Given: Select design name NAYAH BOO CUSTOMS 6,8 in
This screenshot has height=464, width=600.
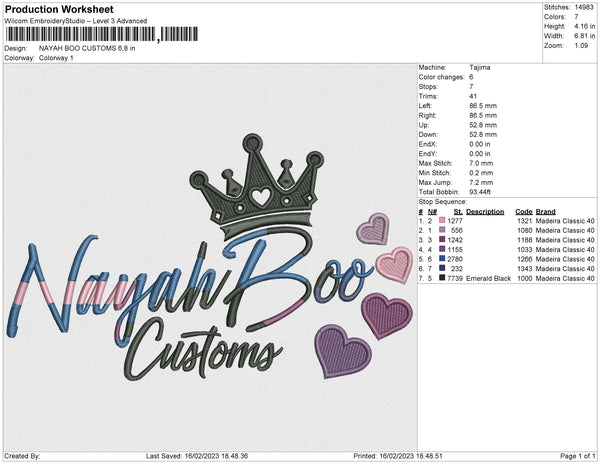Looking at the screenshot, I should pyautogui.click(x=87, y=48).
